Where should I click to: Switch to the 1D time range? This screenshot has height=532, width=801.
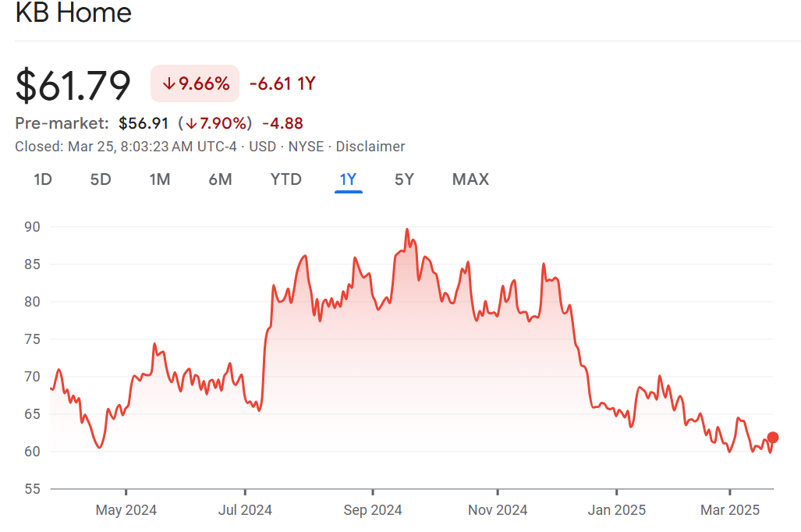click(43, 179)
